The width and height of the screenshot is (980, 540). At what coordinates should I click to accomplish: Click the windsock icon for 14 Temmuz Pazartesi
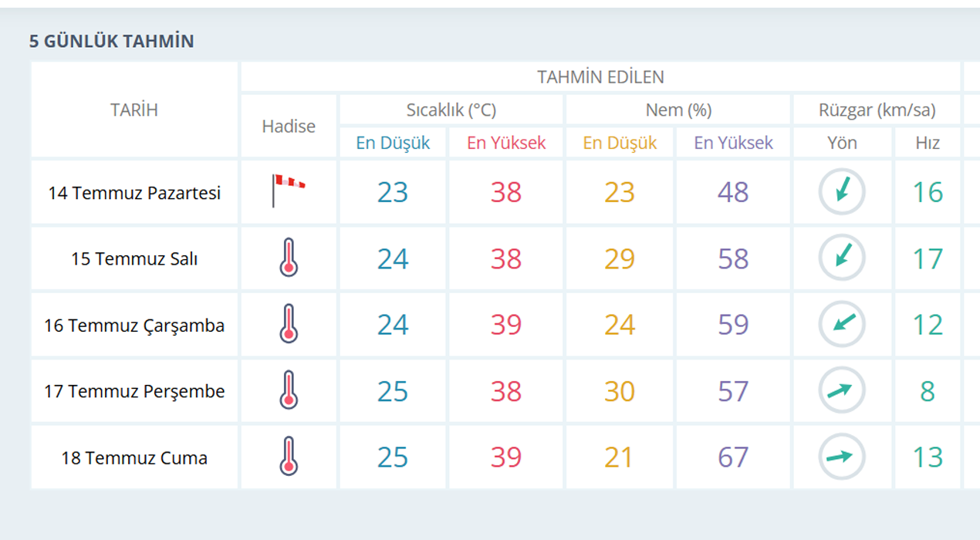289,191
